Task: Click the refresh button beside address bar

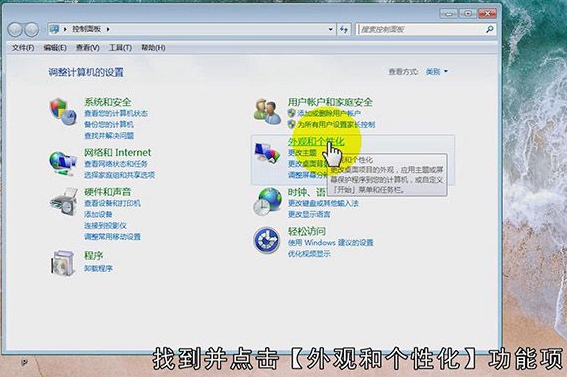Action: coord(344,29)
